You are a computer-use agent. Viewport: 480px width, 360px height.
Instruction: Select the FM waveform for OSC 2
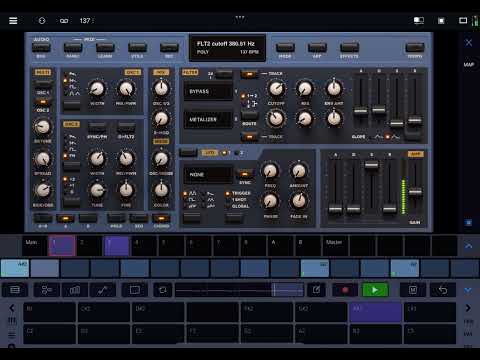tap(69, 156)
